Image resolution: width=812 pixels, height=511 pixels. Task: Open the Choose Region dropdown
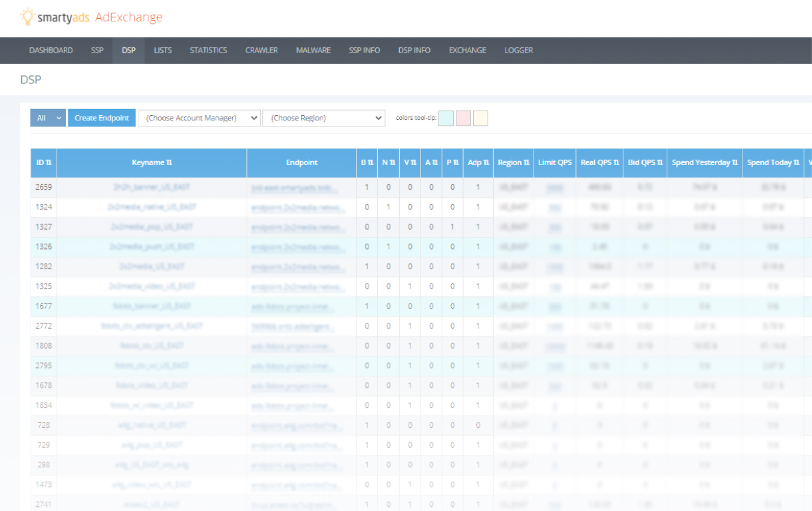coord(324,118)
